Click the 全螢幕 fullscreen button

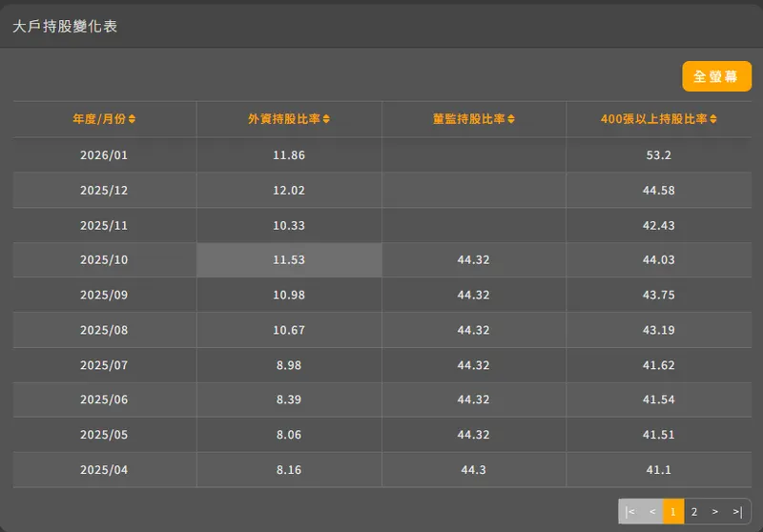(x=716, y=76)
